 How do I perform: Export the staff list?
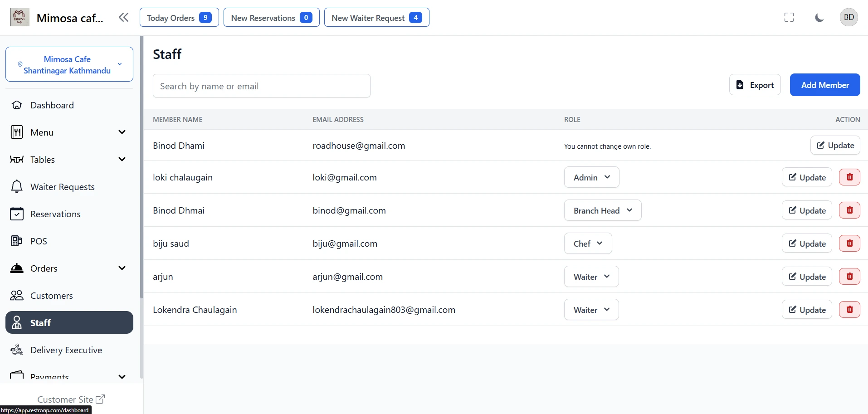755,85
